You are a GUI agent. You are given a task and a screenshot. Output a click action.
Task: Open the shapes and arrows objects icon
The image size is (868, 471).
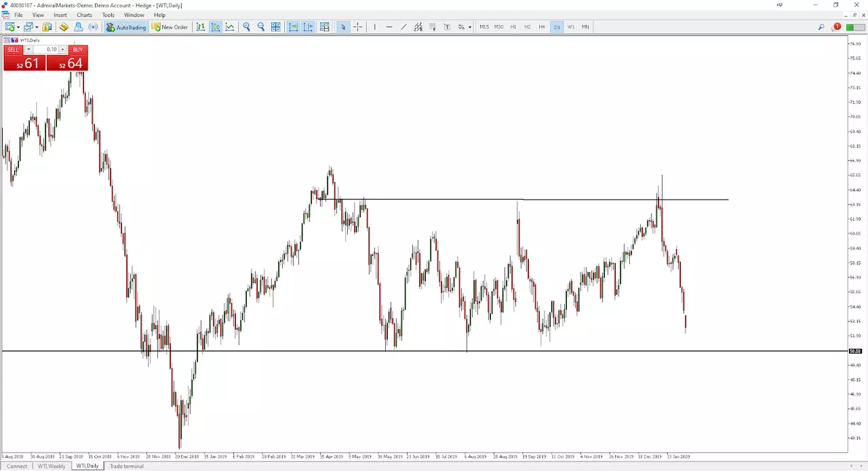461,27
